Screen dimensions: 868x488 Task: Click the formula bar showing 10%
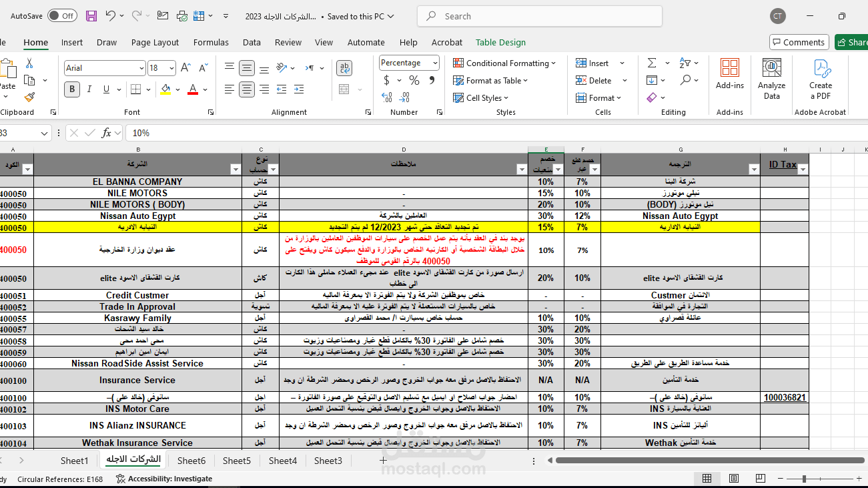click(x=496, y=133)
